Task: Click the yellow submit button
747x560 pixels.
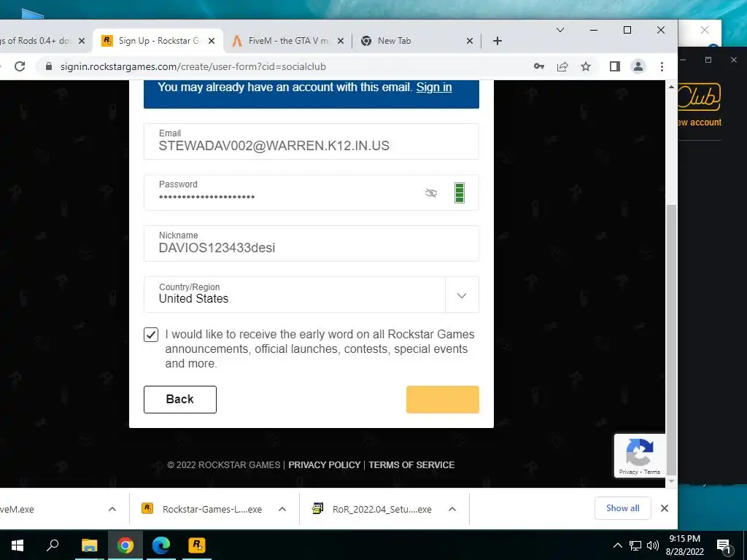Action: click(x=443, y=400)
